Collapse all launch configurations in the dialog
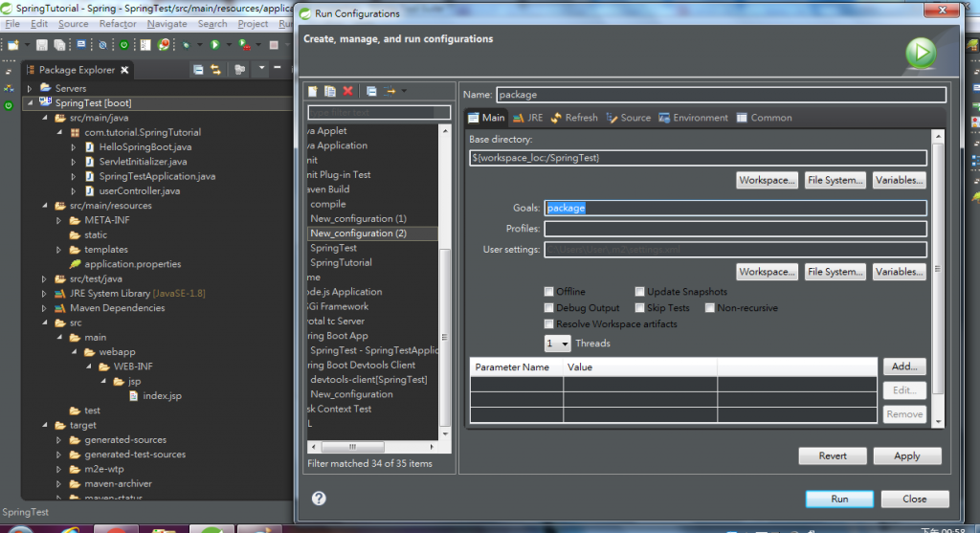Image resolution: width=980 pixels, height=533 pixels. tap(371, 91)
